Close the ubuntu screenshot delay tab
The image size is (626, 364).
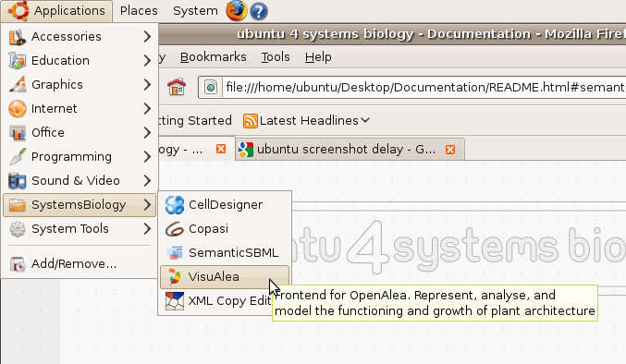[x=450, y=150]
